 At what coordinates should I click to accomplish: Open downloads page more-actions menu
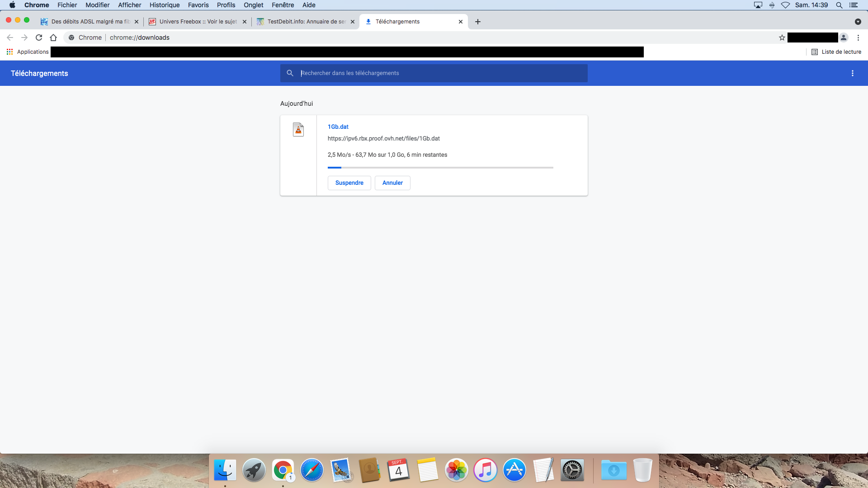(853, 73)
